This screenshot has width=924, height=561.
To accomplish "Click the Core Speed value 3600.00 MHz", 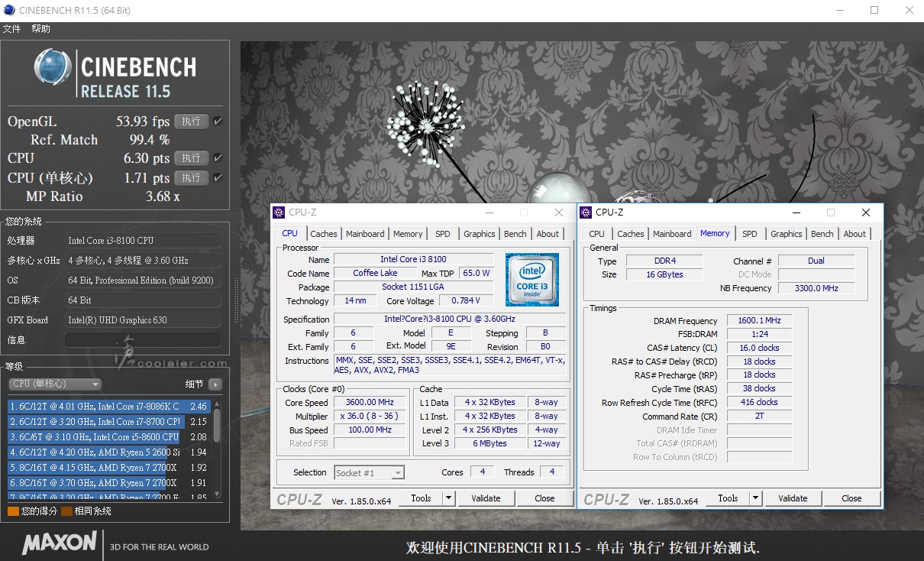I will [371, 403].
